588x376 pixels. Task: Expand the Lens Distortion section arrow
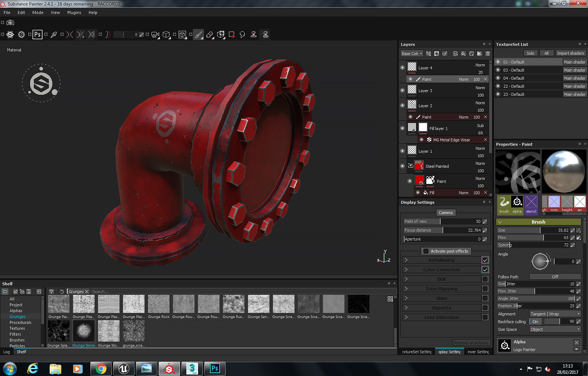406,317
